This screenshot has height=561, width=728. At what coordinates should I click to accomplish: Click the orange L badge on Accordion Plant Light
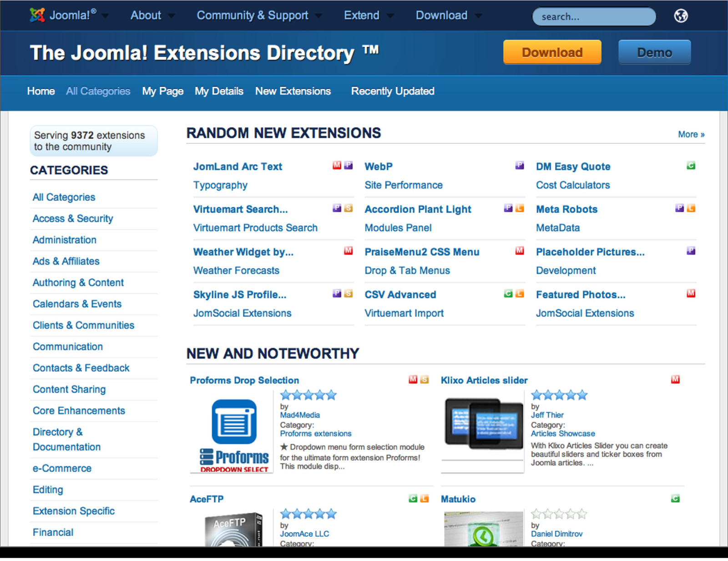520,208
